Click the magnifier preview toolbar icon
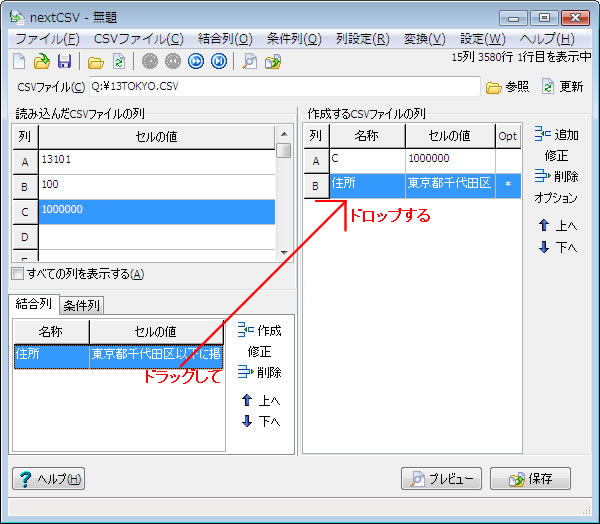Screen dimensions: 600x524 point(250,62)
